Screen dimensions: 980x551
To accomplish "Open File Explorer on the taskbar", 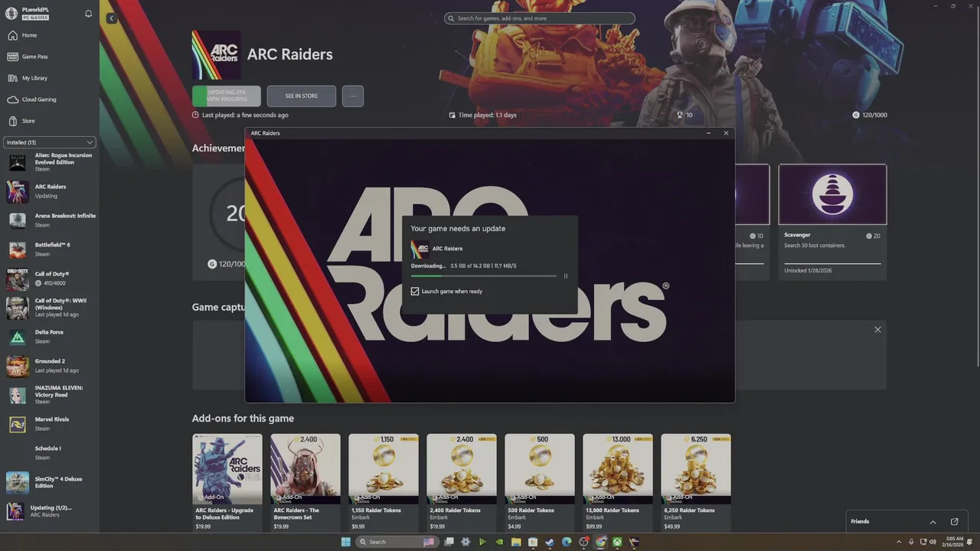I will pos(516,542).
